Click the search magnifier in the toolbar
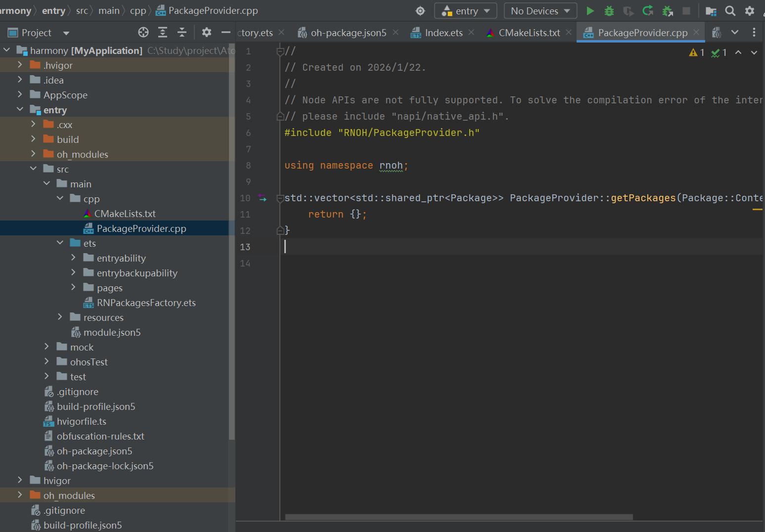 [730, 11]
